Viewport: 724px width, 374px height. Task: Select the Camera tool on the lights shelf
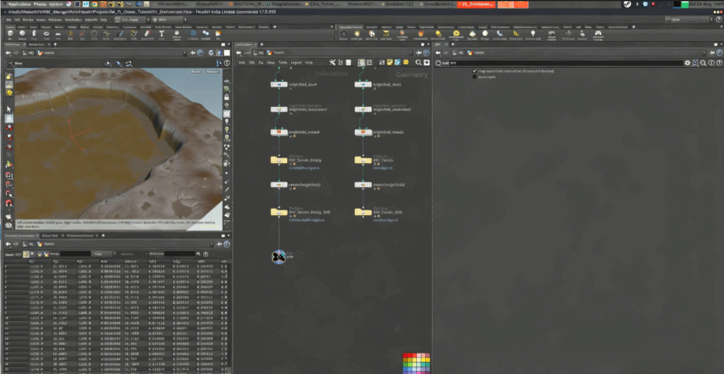[344, 35]
